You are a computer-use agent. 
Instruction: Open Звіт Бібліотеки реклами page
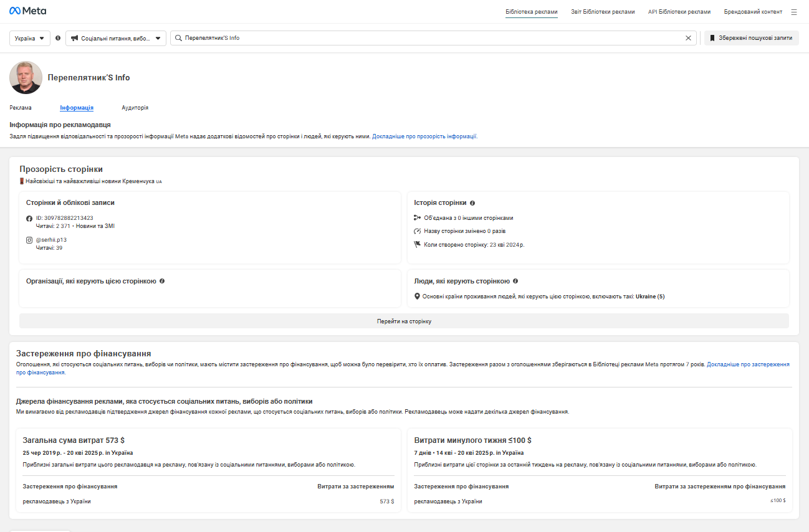coord(603,12)
